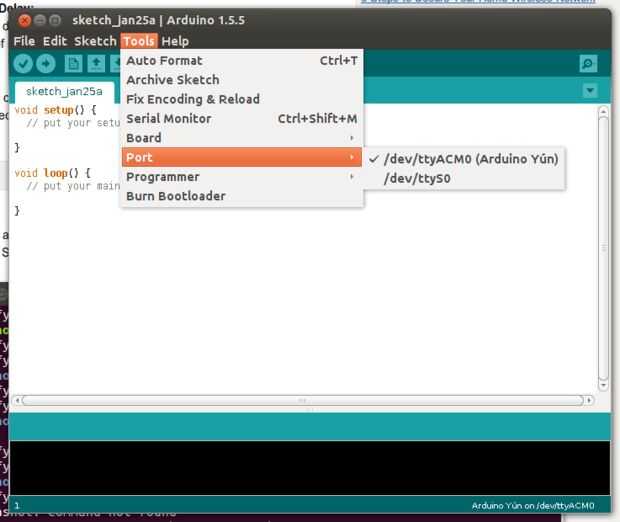This screenshot has width=620, height=522.
Task: Open the Serial Monitor magnifier icon
Action: pyautogui.click(x=588, y=63)
